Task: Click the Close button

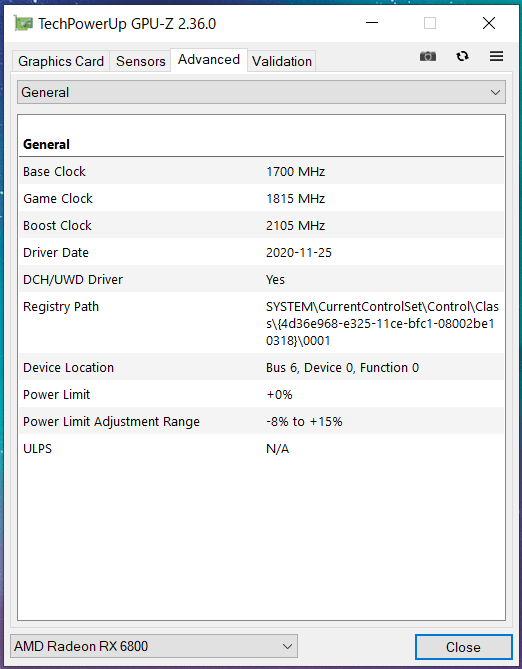Action: click(463, 647)
